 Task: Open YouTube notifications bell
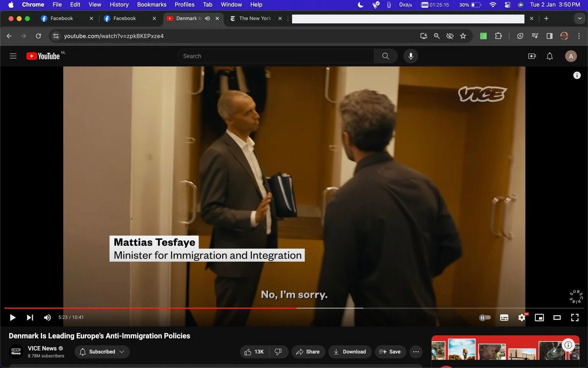pyautogui.click(x=550, y=56)
